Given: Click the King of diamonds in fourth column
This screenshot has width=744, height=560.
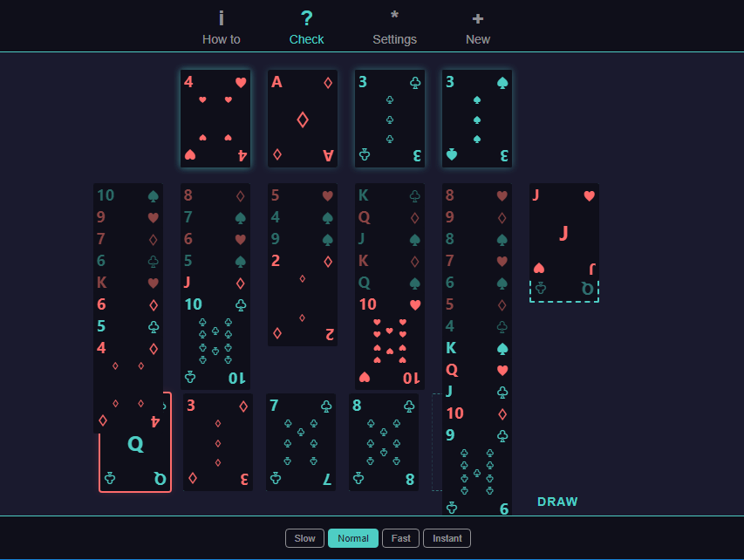Looking at the screenshot, I should 390,261.
